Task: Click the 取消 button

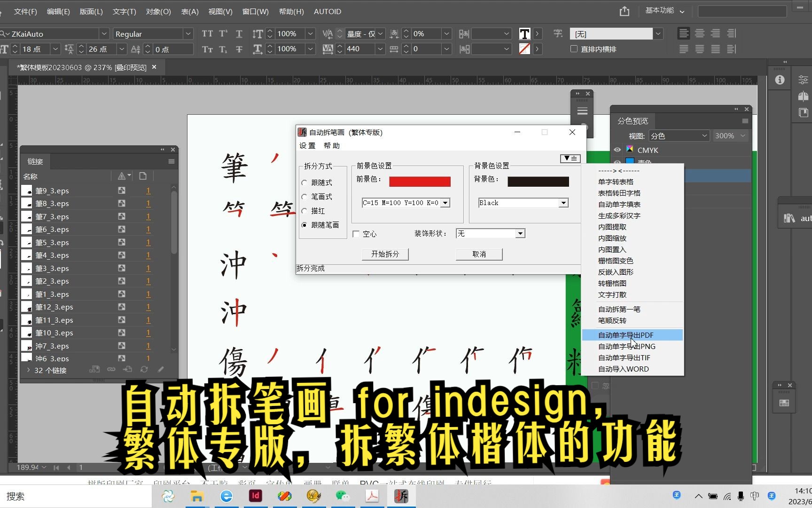Action: [x=479, y=254]
